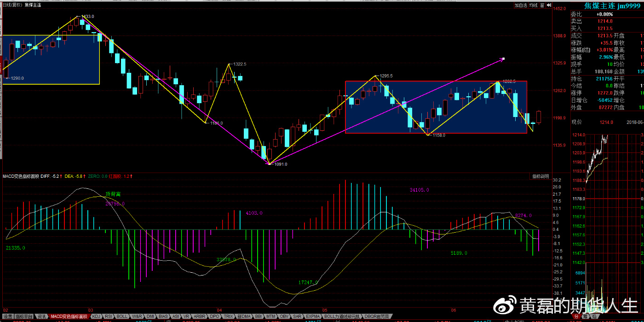Open the 设置 settings tab
This screenshot has width=644, height=322.
pos(8,317)
